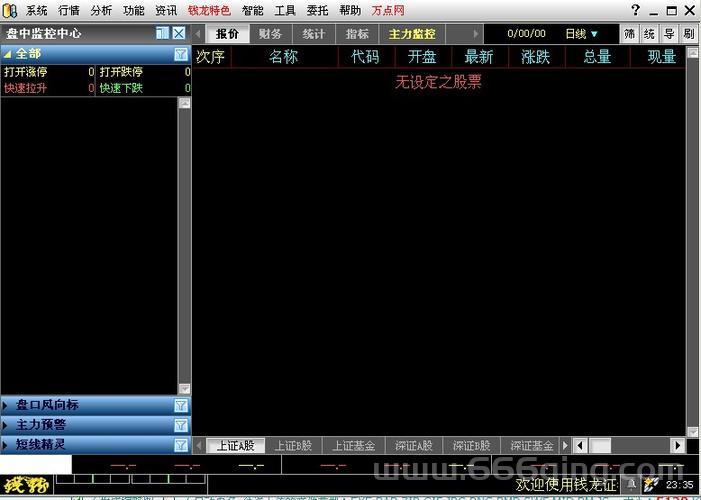
Task: Expand the 主力预警 section
Action: [x=5, y=425]
